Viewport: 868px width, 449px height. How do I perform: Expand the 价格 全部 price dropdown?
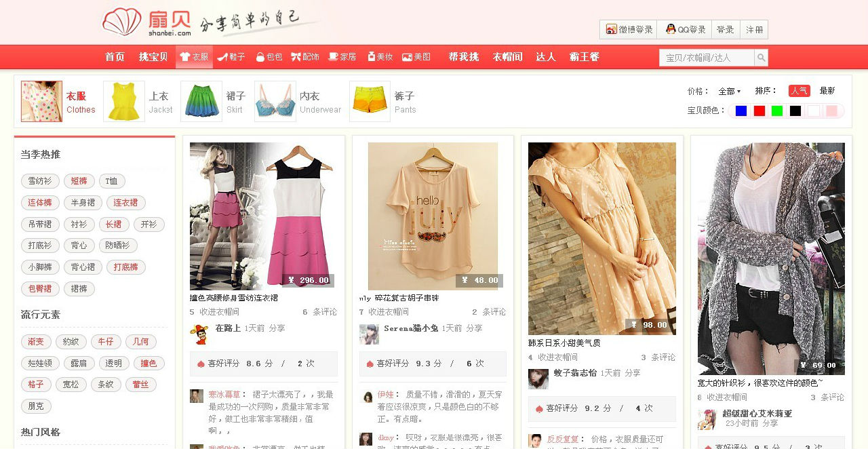[x=730, y=91]
